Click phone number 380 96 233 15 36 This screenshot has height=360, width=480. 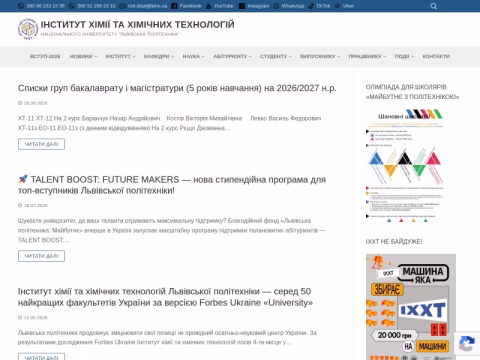[46, 6]
